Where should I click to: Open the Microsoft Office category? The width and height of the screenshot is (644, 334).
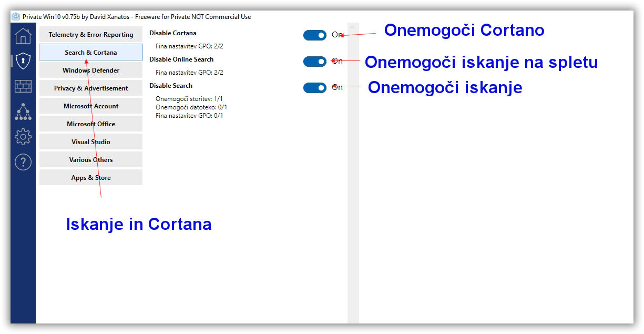point(91,124)
